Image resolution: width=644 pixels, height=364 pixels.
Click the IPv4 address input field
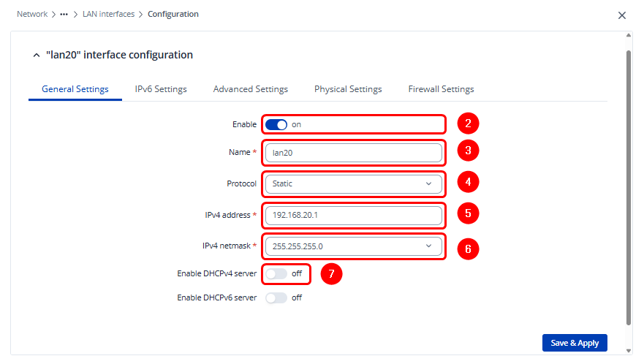point(353,216)
